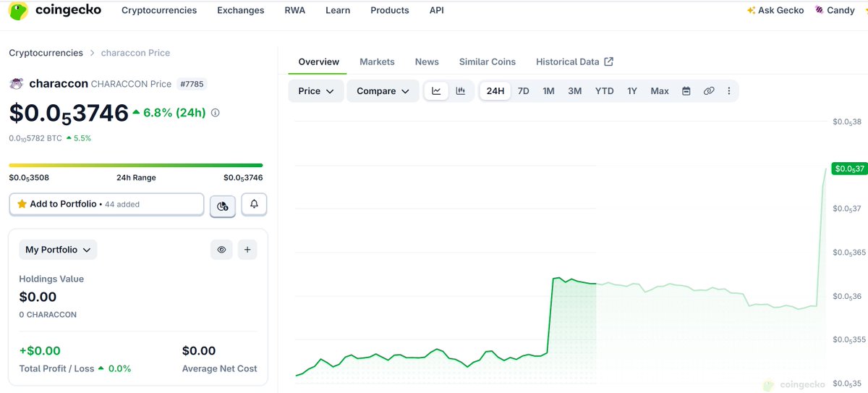Click the green $0.0₅37 price label
The image size is (868, 393).
pyautogui.click(x=849, y=169)
